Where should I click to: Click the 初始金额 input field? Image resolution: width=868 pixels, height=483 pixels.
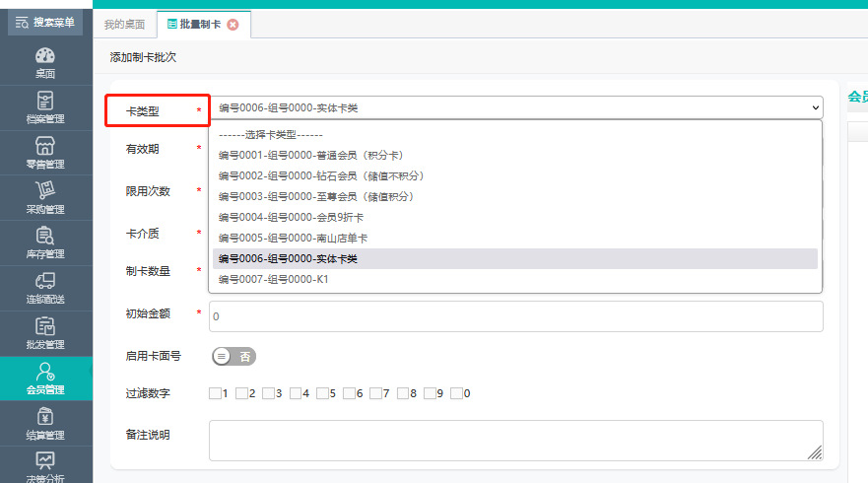pos(516,316)
